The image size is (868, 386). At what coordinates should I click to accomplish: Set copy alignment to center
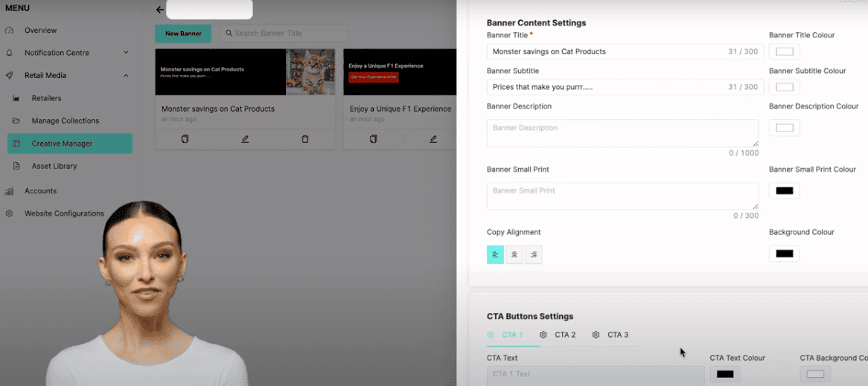pos(514,254)
